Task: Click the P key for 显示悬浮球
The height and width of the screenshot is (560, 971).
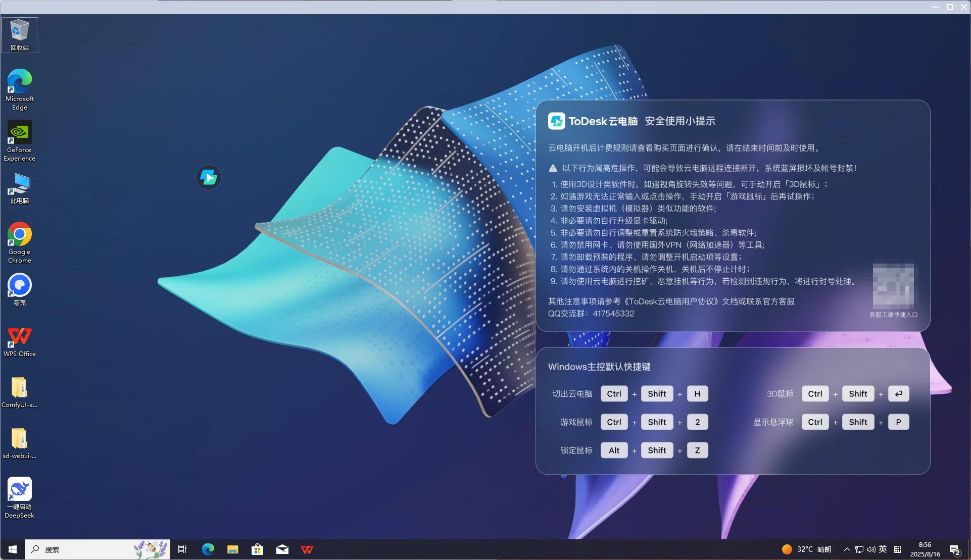Action: (898, 422)
